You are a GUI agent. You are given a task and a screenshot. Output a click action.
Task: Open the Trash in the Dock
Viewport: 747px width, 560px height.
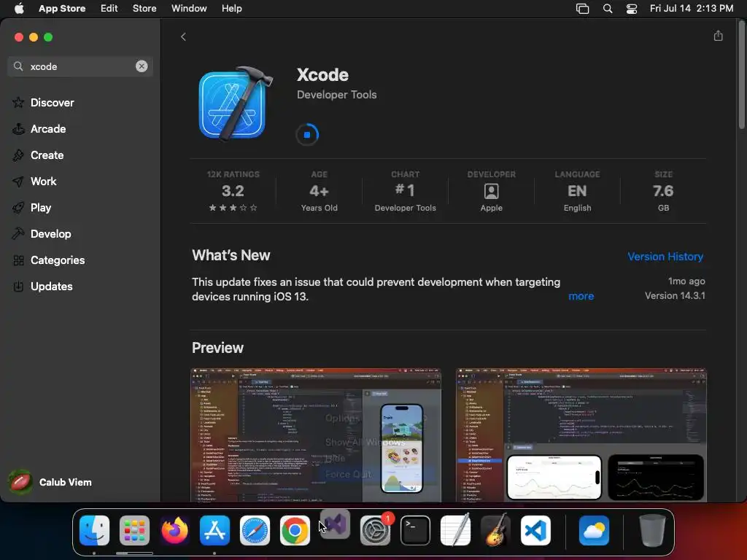652,530
